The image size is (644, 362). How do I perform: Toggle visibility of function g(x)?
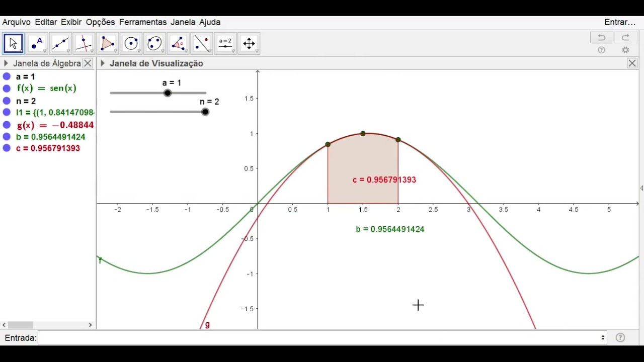click(7, 125)
